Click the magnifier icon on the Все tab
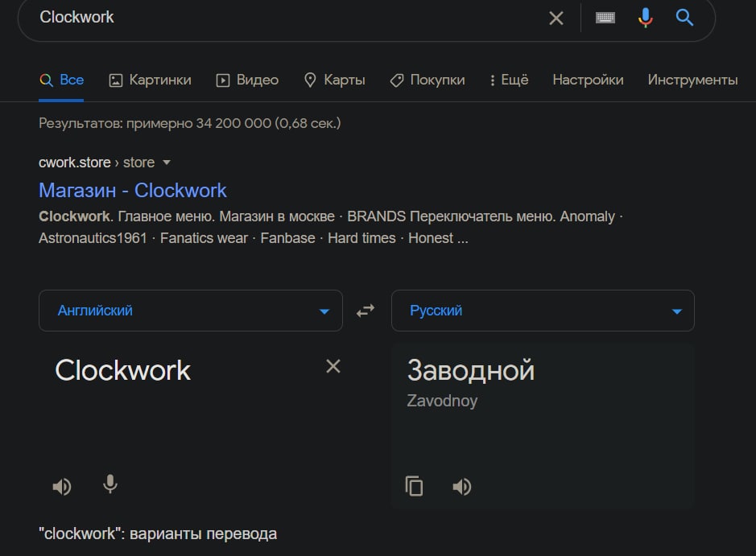Viewport: 756px width, 556px height. click(46, 80)
